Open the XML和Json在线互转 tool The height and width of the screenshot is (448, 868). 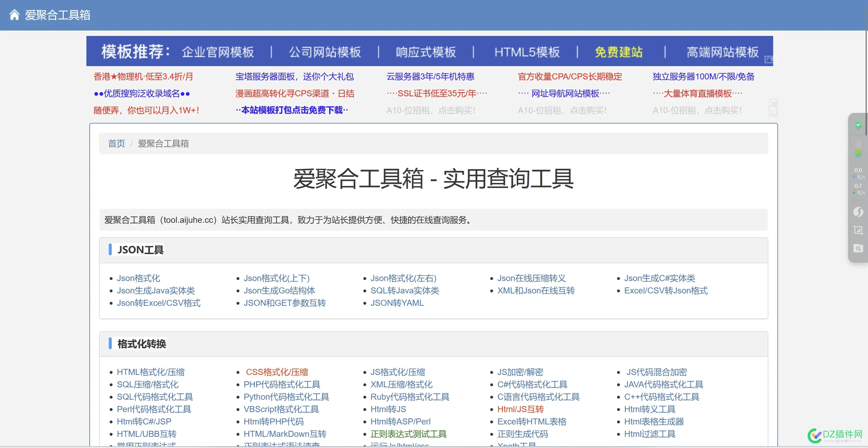536,291
